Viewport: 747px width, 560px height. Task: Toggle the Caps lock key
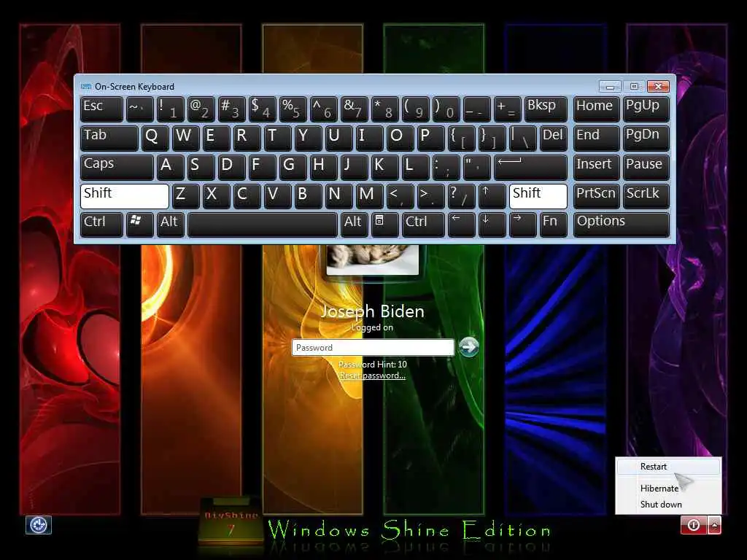pyautogui.click(x=117, y=167)
